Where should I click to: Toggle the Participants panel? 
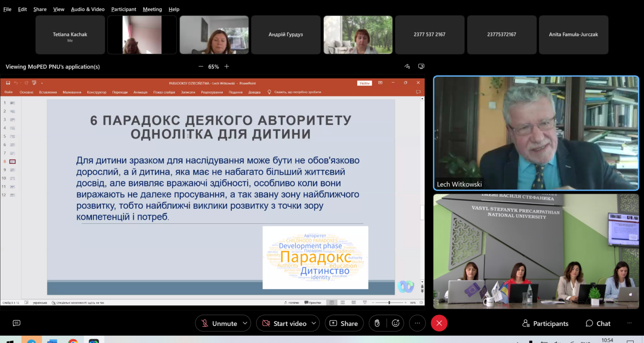pos(545,323)
